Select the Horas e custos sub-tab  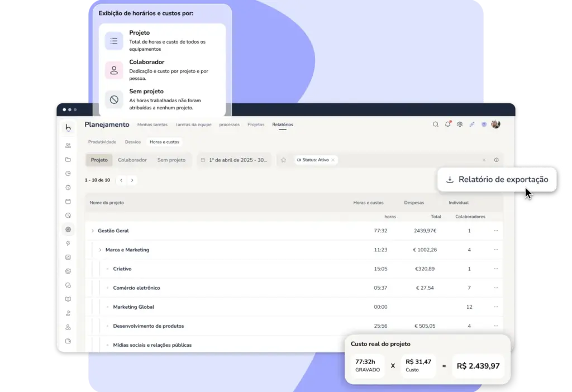coord(165,142)
